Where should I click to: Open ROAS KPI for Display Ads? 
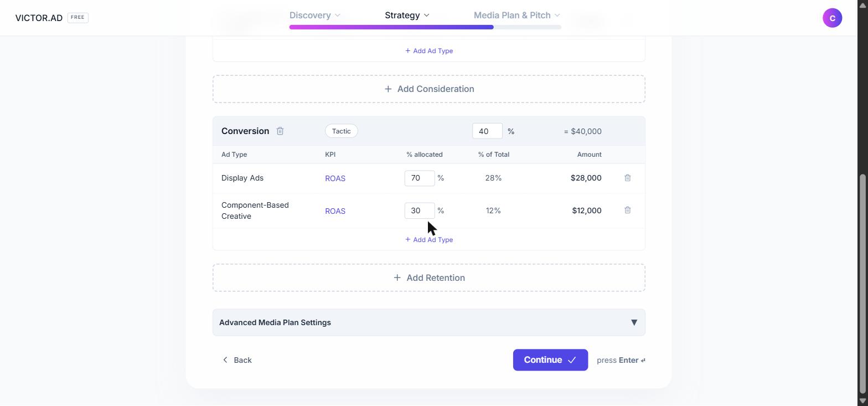[335, 178]
